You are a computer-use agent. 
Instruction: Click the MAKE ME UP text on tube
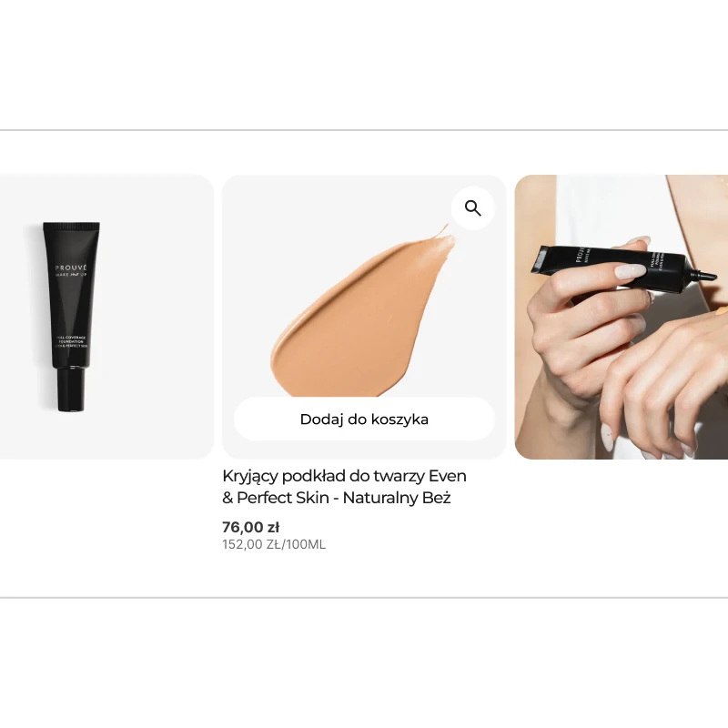pos(71,275)
